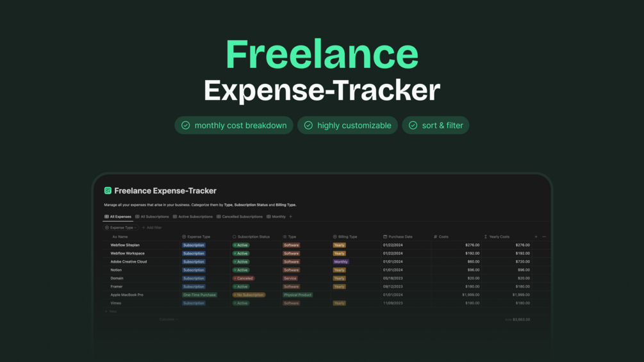The image size is (644, 362).
Task: Open the Active Subscriptions tab
Action: [193, 217]
